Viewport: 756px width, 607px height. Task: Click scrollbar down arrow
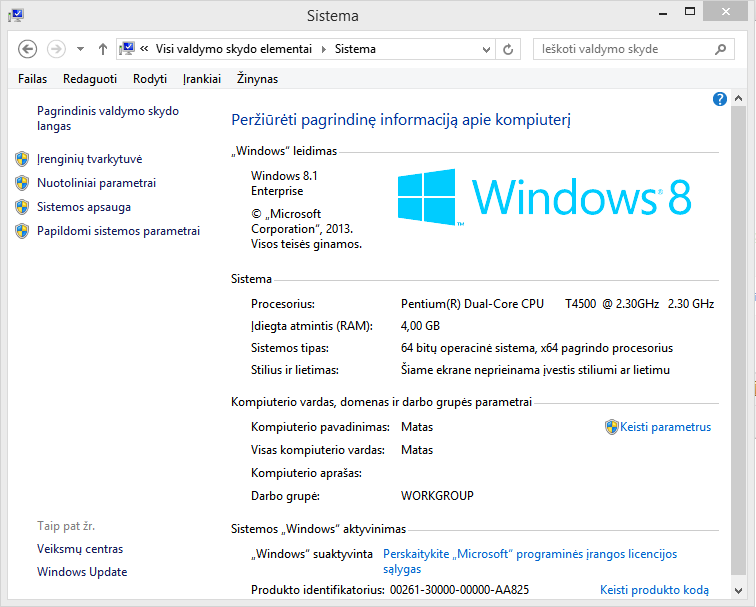tap(738, 590)
